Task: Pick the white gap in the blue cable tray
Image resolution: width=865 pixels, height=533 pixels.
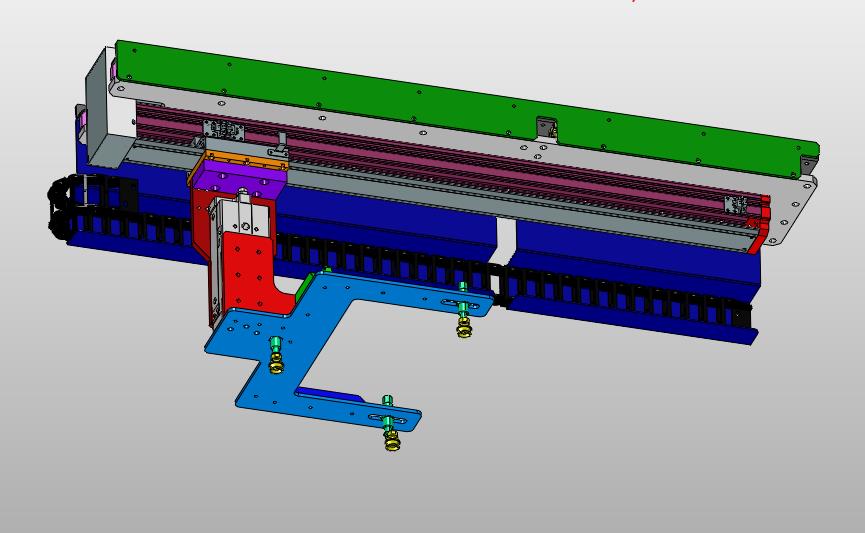Action: tap(505, 238)
